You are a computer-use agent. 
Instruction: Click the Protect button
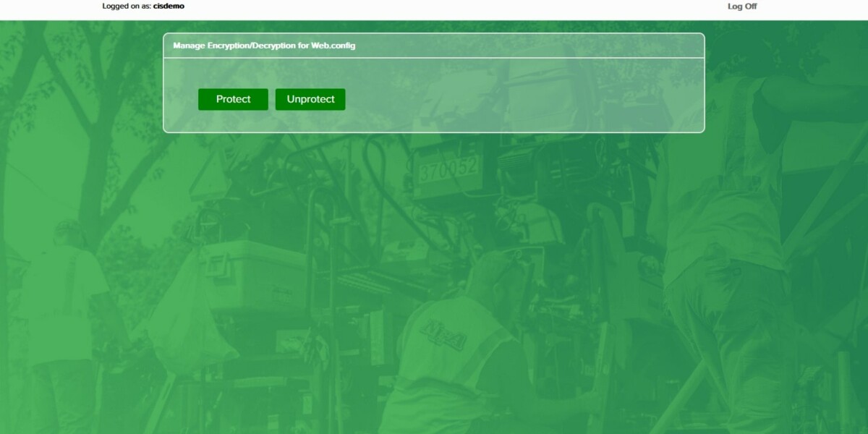point(233,100)
